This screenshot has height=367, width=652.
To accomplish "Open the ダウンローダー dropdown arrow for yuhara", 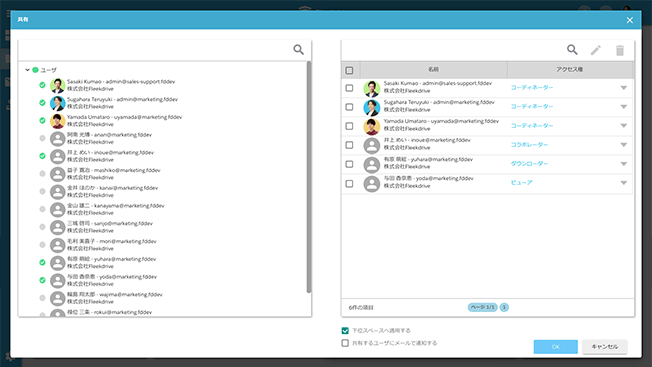I will click(624, 164).
